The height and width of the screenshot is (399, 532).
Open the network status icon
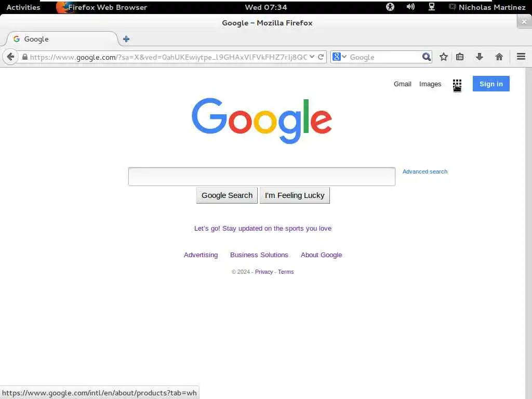[432, 7]
